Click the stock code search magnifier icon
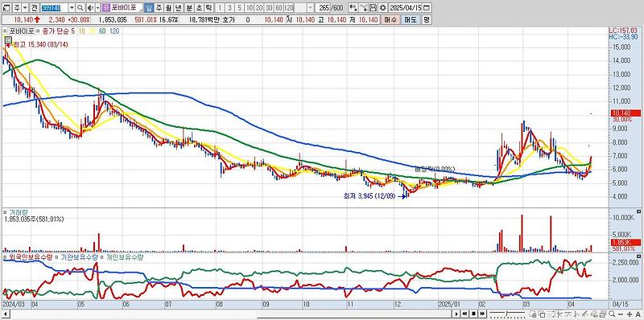The height and width of the screenshot is (320, 644). (80, 8)
